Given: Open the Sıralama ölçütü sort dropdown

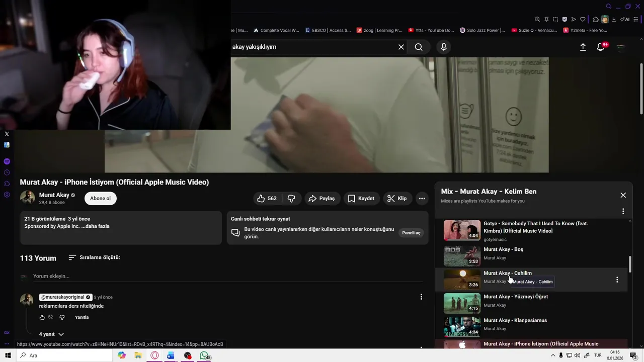Looking at the screenshot, I should (94, 257).
